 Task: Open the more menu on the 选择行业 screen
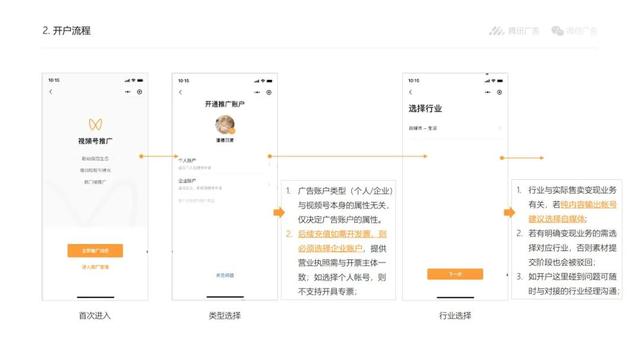tap(488, 92)
